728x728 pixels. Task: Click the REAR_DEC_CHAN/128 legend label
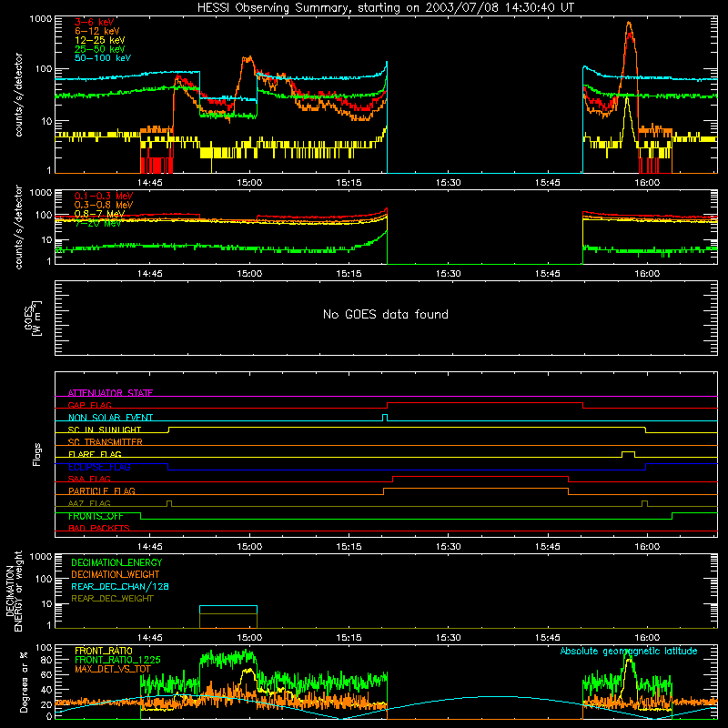click(x=120, y=586)
